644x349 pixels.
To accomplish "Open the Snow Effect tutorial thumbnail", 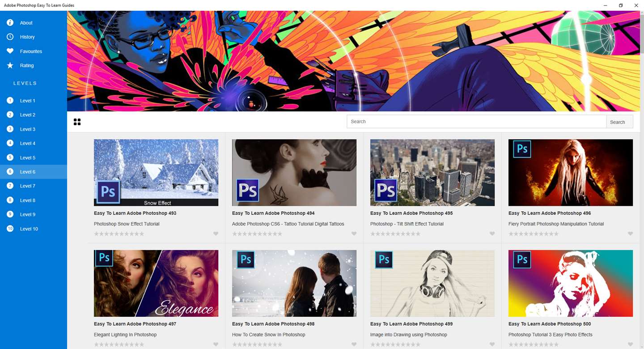I will pos(156,173).
